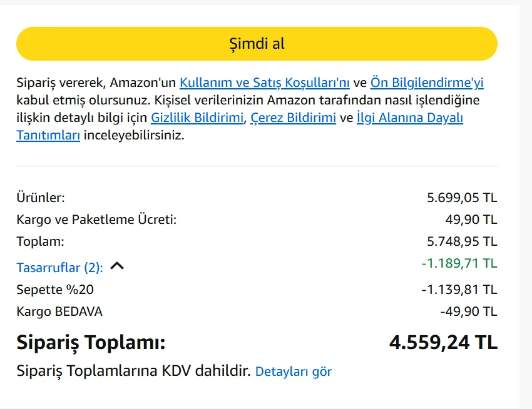The image size is (532, 409).
Task: Open the Ön Bilgilendirme'yi link
Action: click(x=427, y=83)
